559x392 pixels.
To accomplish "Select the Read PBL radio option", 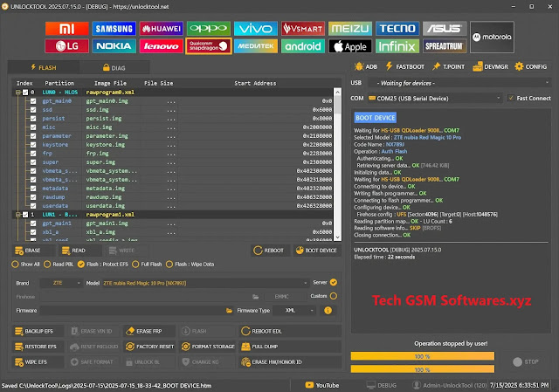I will (59, 264).
